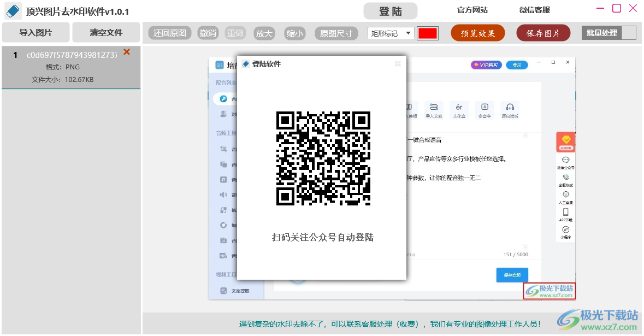644x336 pixels.
Task: Click the VIP购买 badge in the loaded image
Action: click(486, 65)
